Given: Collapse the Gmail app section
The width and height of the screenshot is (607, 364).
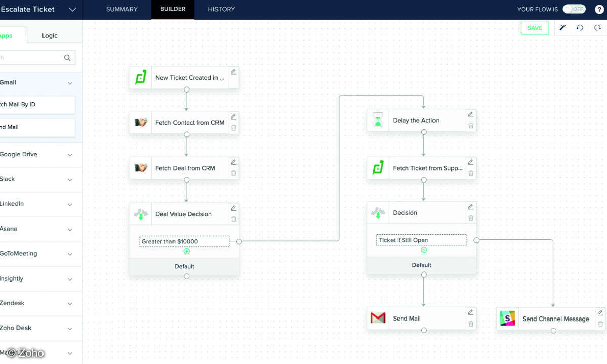Looking at the screenshot, I should pyautogui.click(x=70, y=83).
